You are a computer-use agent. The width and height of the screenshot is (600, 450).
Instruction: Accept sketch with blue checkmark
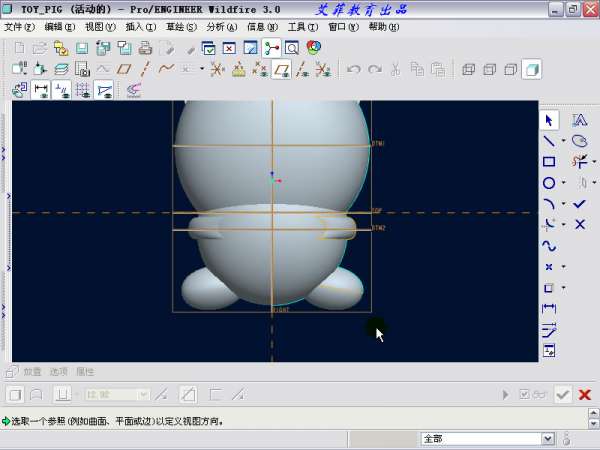pyautogui.click(x=579, y=204)
